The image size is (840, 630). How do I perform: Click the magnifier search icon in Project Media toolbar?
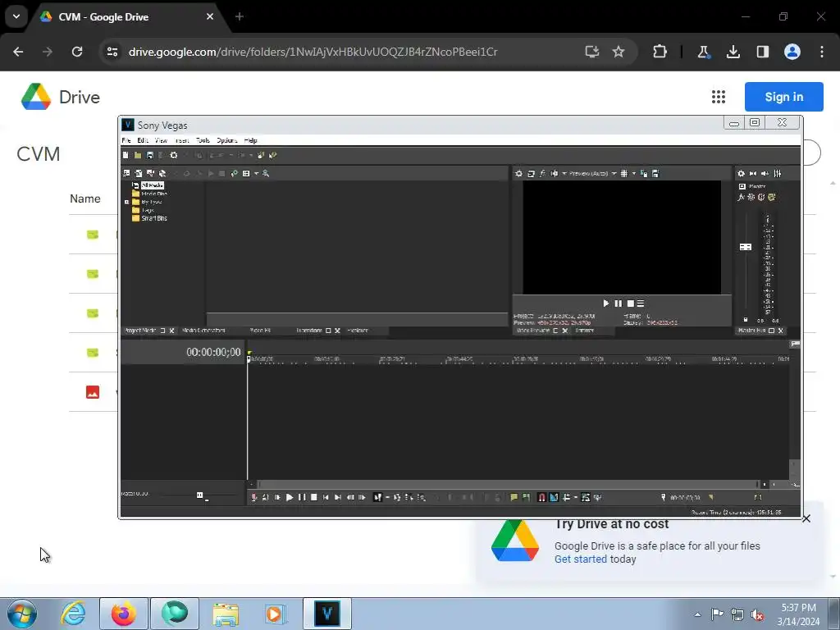tap(266, 174)
